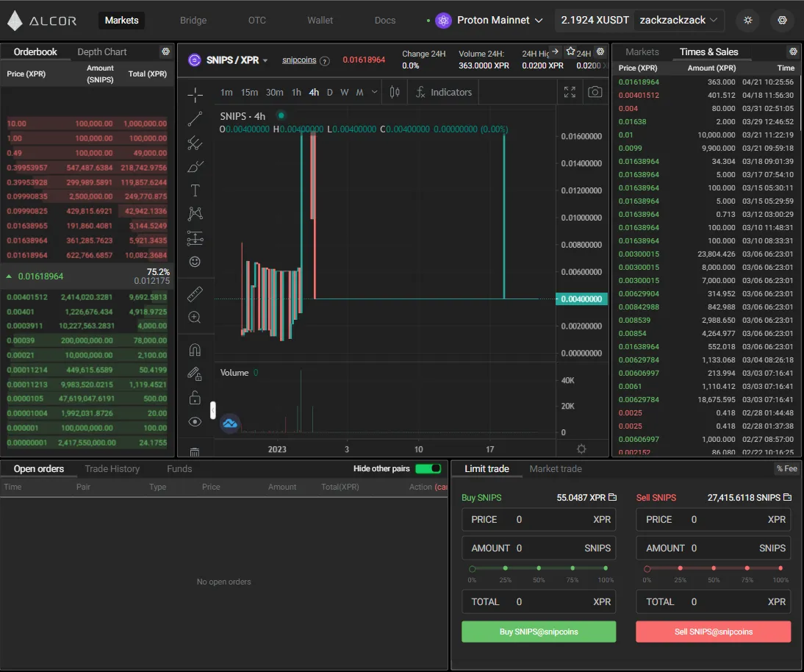This screenshot has height=672, width=804.
Task: Toggle lock all drawing tools
Action: pos(195,398)
